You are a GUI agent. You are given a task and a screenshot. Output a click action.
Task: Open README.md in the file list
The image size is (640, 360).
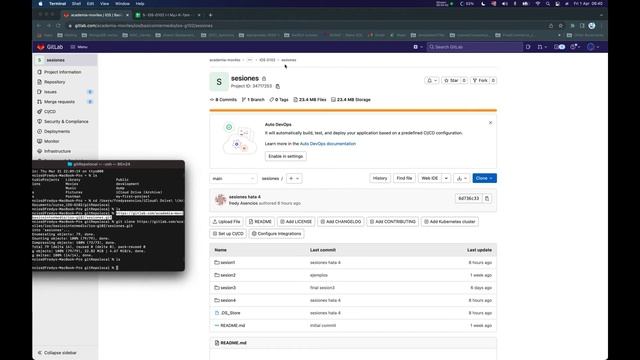click(x=233, y=326)
